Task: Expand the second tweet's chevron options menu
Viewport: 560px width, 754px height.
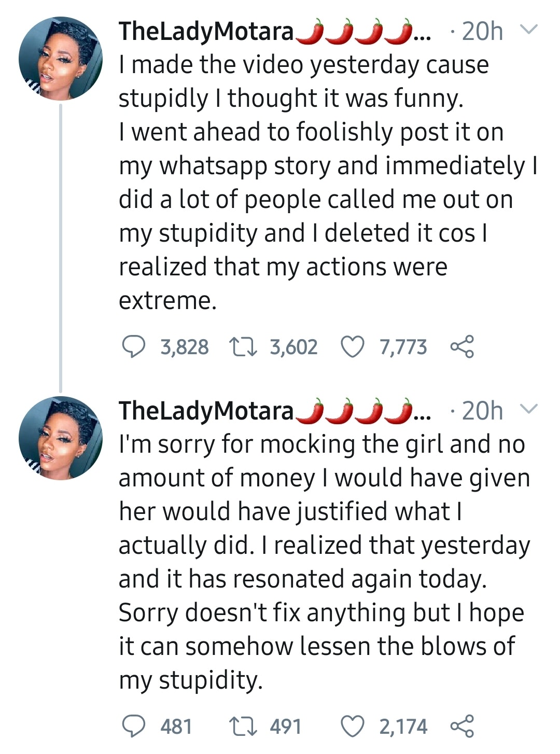Action: 528,410
